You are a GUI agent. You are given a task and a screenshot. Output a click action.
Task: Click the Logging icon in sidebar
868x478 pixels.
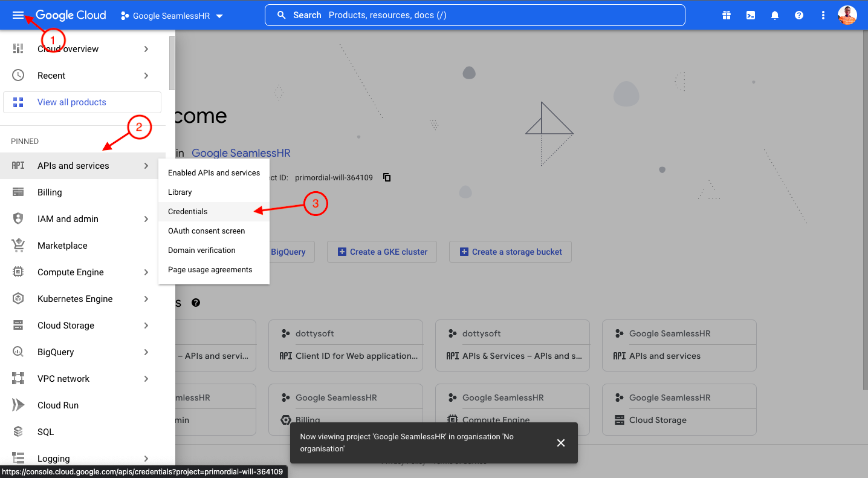tap(18, 459)
